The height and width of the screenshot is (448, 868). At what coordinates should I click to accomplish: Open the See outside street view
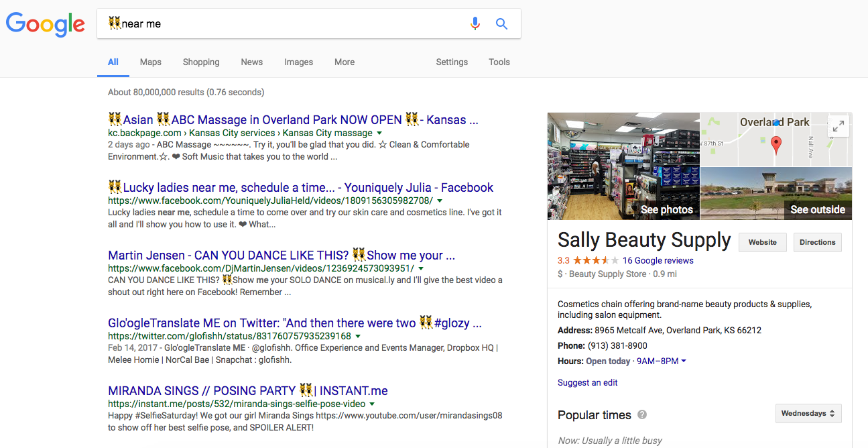point(776,194)
